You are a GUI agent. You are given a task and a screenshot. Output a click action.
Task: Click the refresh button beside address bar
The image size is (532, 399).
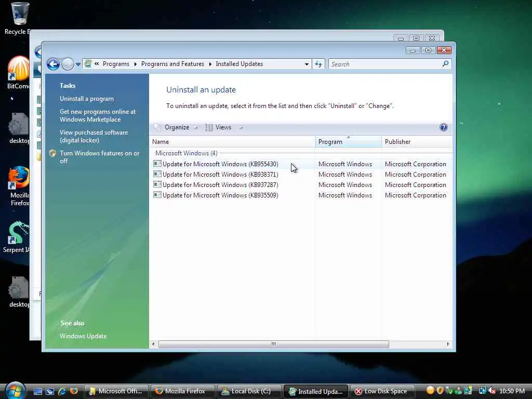coord(318,64)
